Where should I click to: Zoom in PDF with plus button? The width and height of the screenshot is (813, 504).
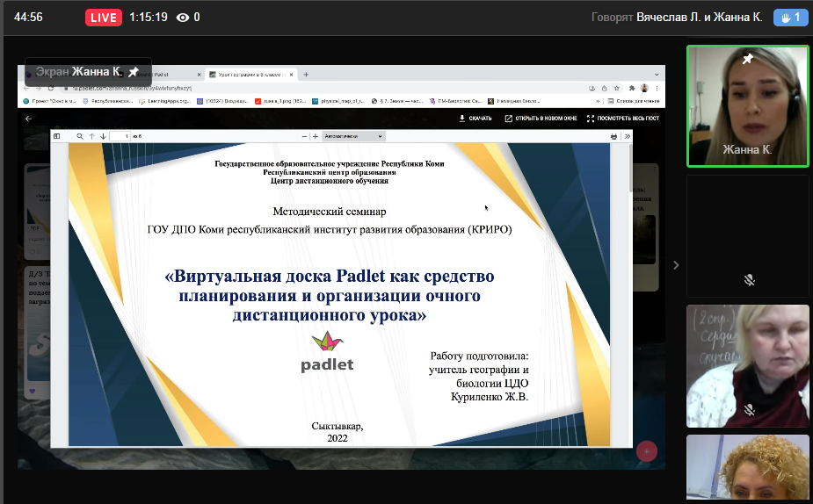tap(316, 136)
